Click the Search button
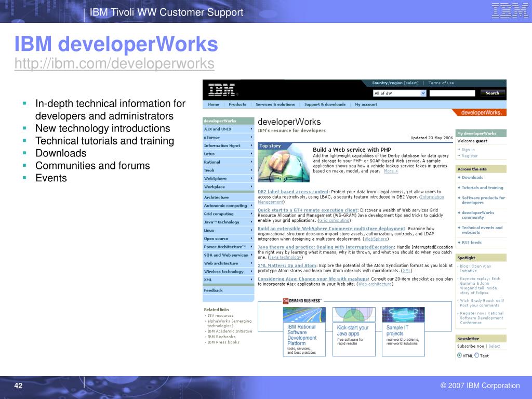 [493, 93]
